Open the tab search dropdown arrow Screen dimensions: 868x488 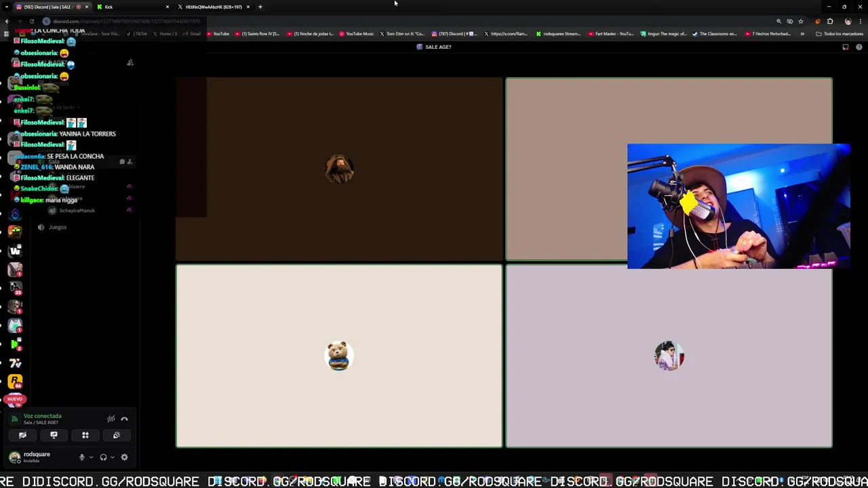6,7
